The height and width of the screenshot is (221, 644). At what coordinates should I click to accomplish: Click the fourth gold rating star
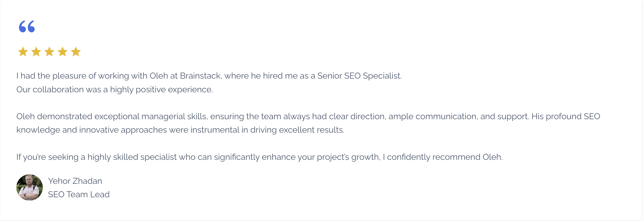[63, 51]
